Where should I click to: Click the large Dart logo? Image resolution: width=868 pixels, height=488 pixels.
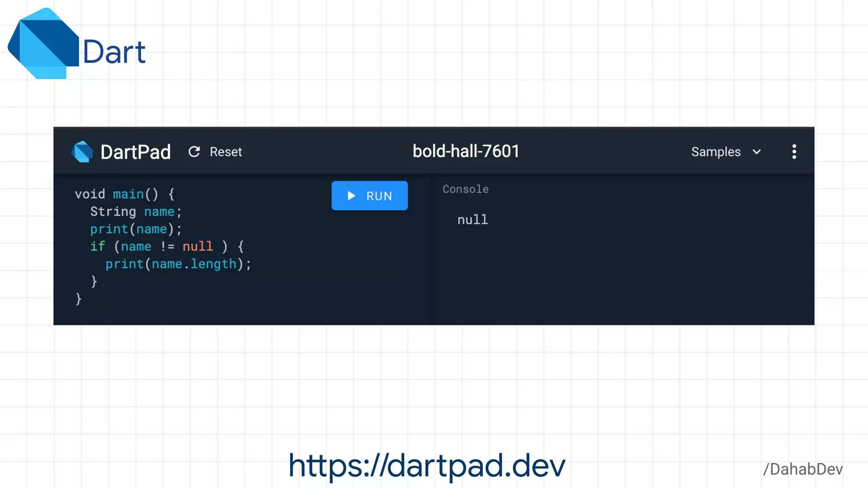(43, 43)
